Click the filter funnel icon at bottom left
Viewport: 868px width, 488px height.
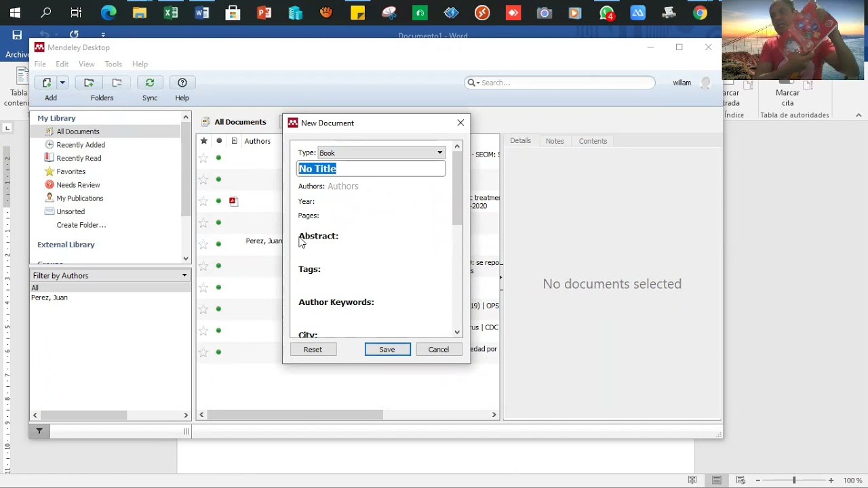(39, 431)
